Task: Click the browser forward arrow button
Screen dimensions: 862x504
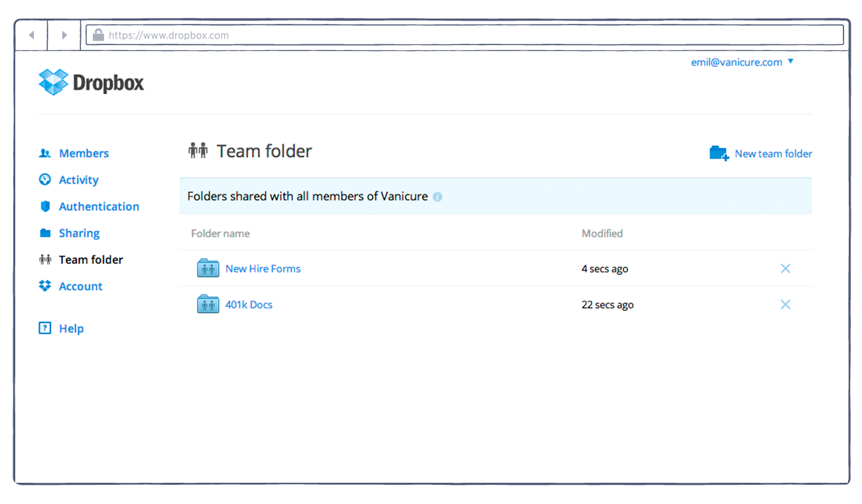Action: [64, 35]
